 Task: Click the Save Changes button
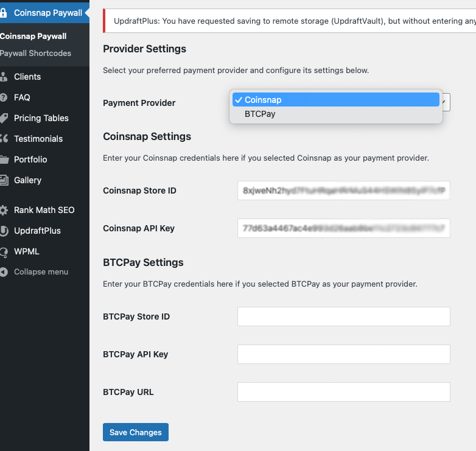tap(135, 432)
